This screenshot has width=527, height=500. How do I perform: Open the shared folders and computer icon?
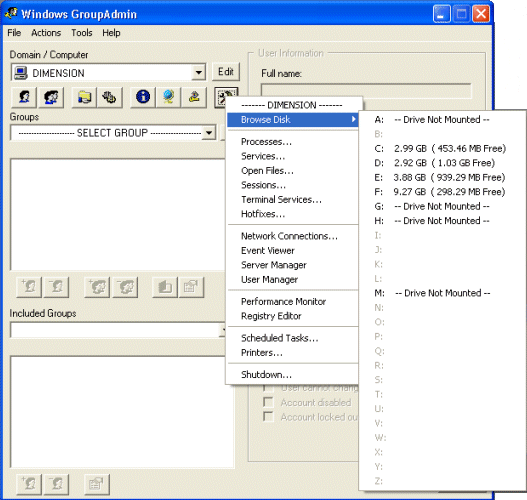[84, 97]
